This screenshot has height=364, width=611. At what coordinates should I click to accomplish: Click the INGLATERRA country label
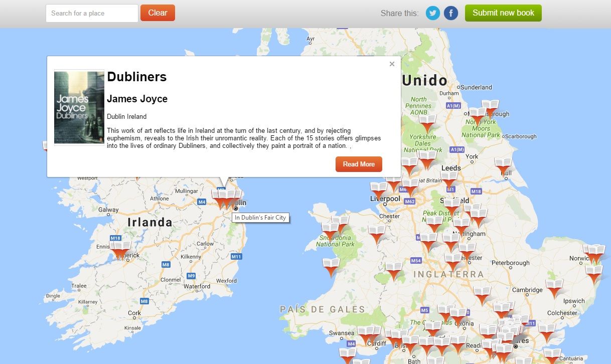tap(448, 274)
